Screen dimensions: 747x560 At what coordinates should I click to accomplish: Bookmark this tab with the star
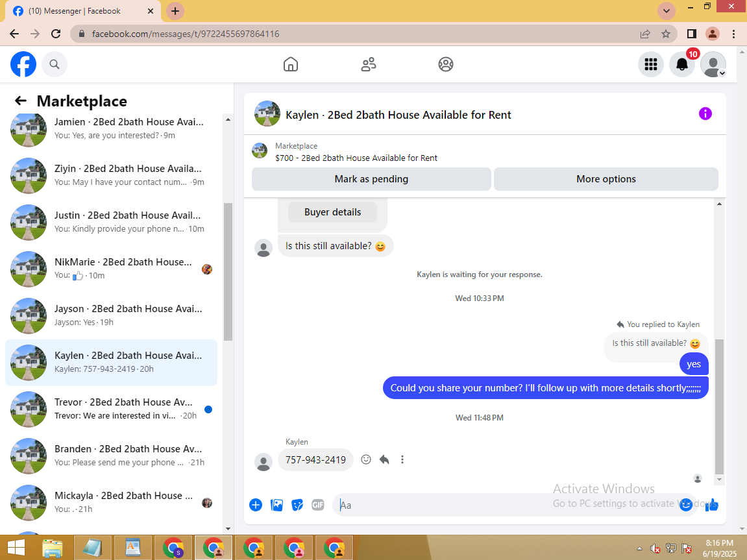pos(665,34)
